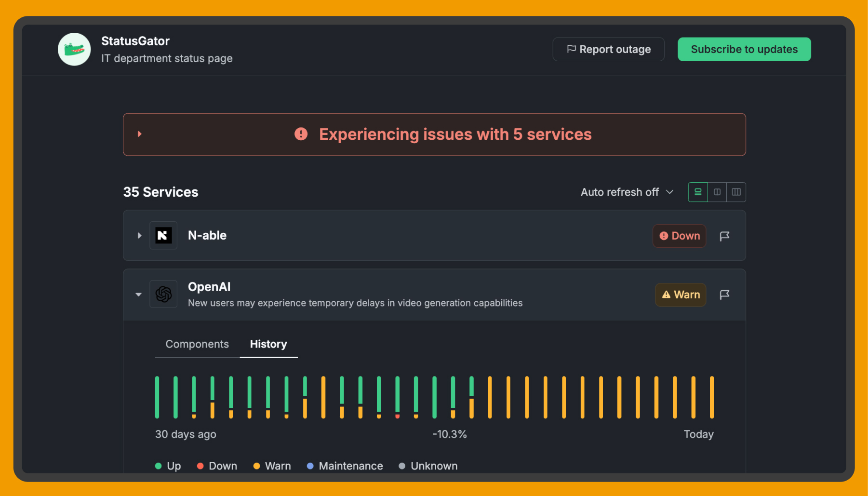Click the orange Warn legend dot
868x496 pixels.
coord(256,466)
